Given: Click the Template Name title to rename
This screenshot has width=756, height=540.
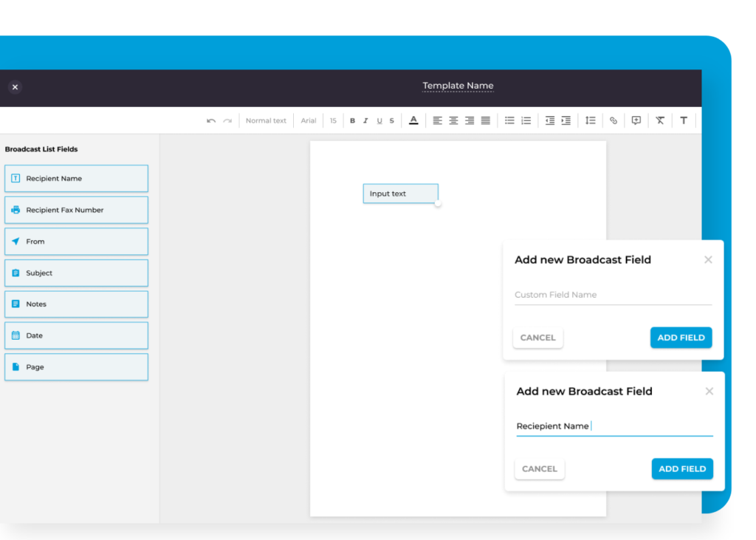Looking at the screenshot, I should pos(458,85).
